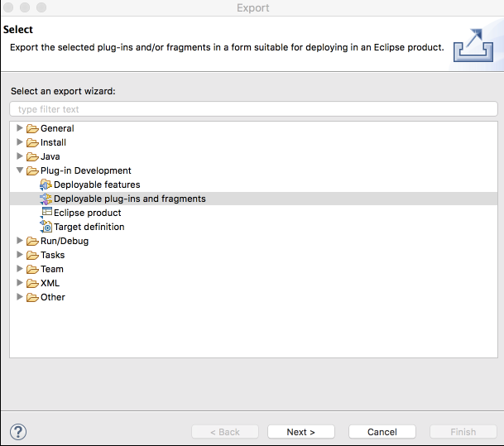Collapse the Plug-in Development category
The height and width of the screenshot is (446, 504).
(x=20, y=170)
